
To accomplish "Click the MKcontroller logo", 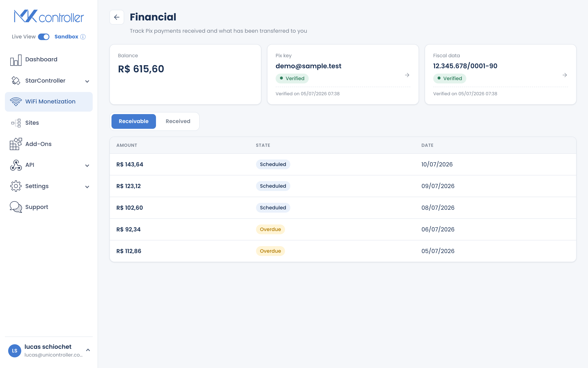I will 49,16.
